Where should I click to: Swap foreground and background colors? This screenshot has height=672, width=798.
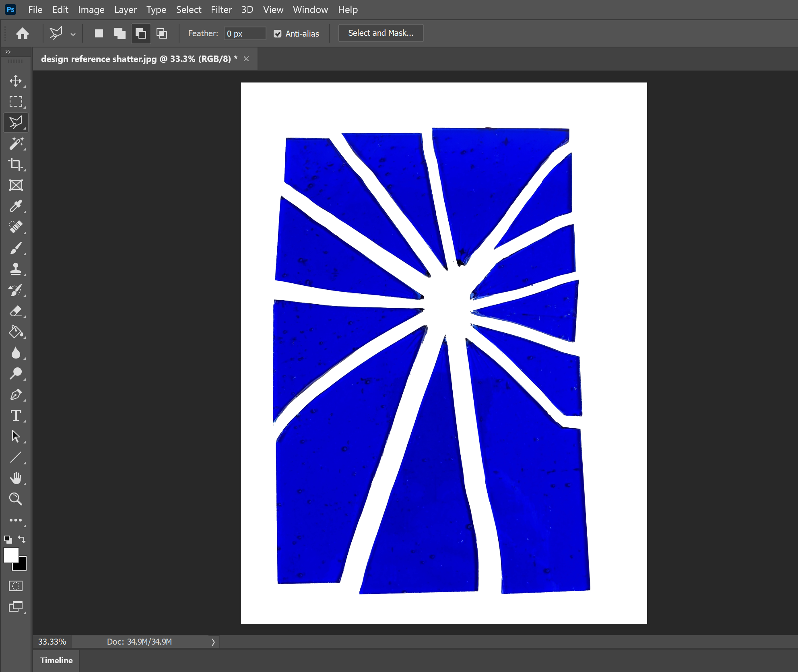[22, 539]
